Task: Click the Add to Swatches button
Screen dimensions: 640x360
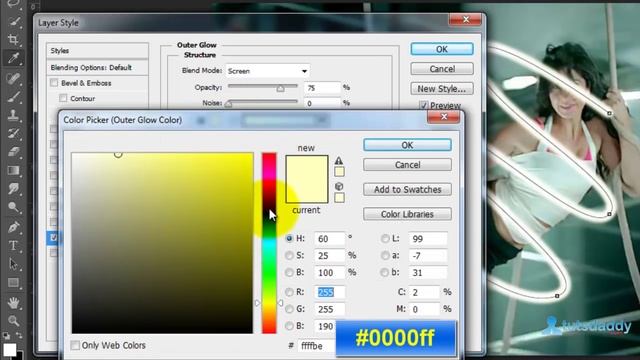Action: click(x=407, y=189)
